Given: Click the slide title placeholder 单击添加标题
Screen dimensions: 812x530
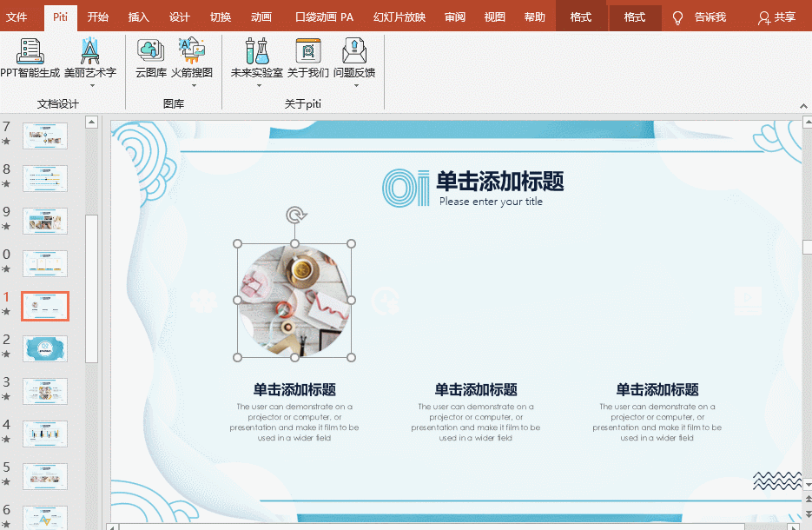Looking at the screenshot, I should pos(501,184).
